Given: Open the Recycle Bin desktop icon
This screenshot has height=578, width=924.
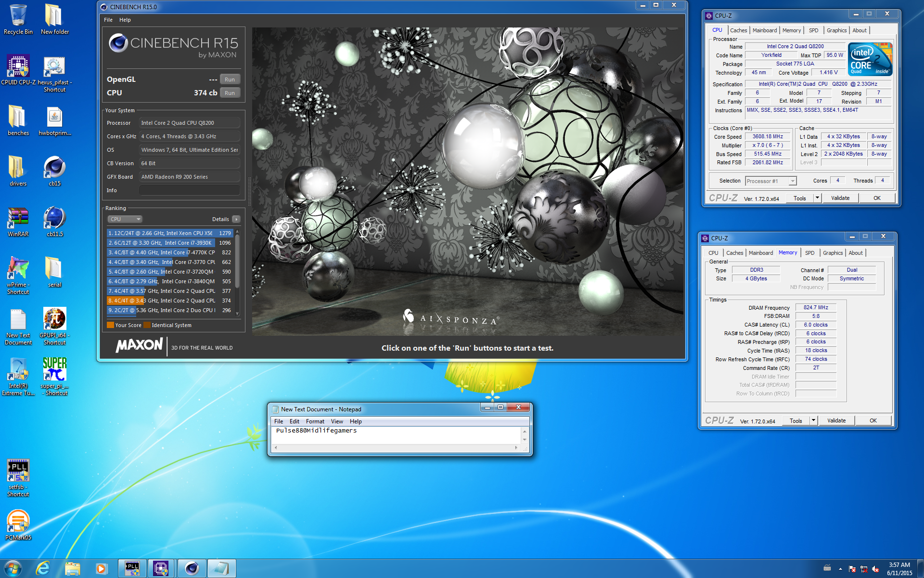Looking at the screenshot, I should coord(18,19).
